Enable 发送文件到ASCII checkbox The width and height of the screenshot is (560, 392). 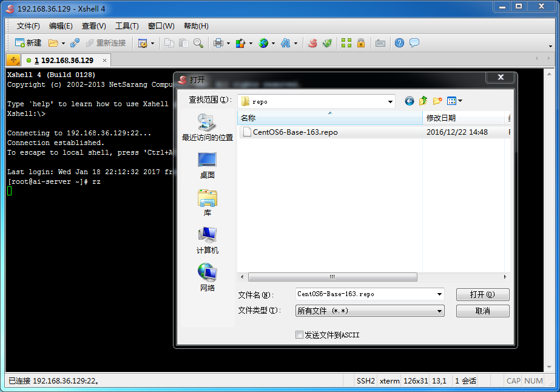[x=299, y=335]
